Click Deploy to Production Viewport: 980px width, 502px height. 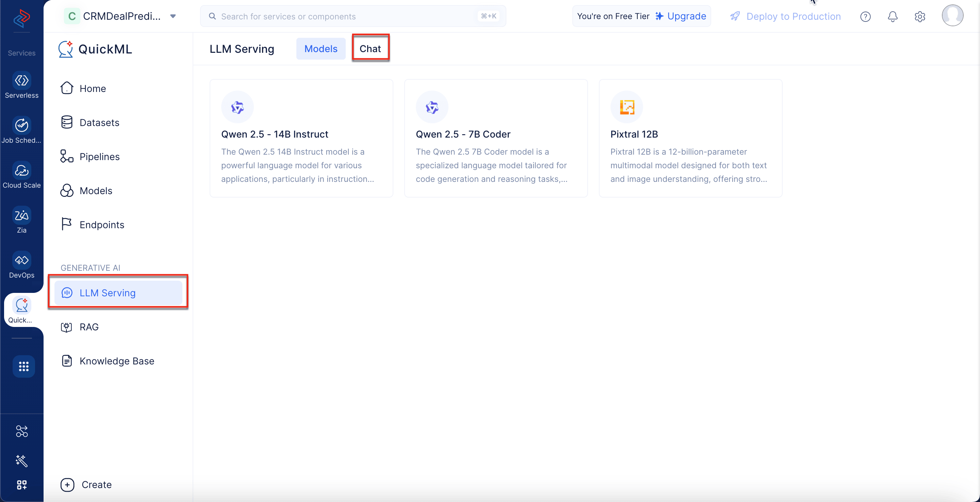point(785,16)
